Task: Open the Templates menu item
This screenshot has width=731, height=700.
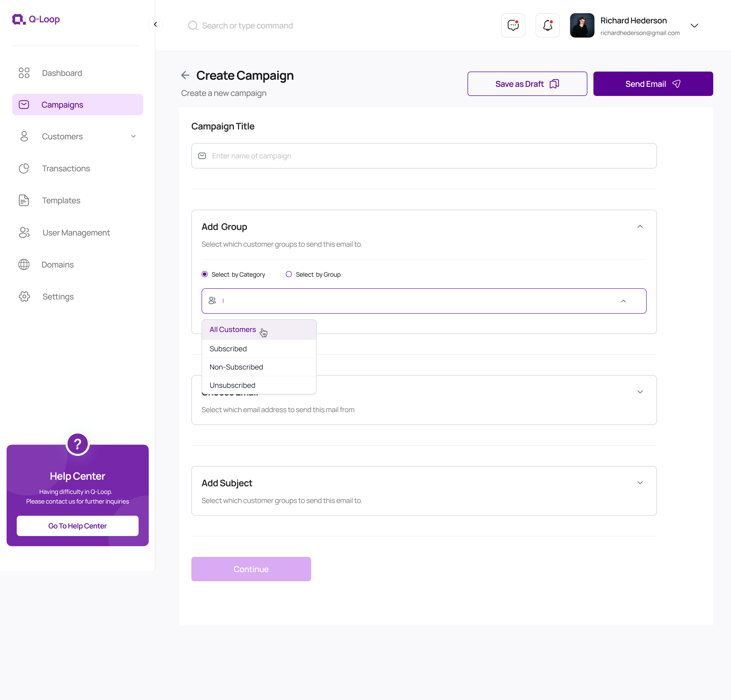Action: [x=78, y=200]
